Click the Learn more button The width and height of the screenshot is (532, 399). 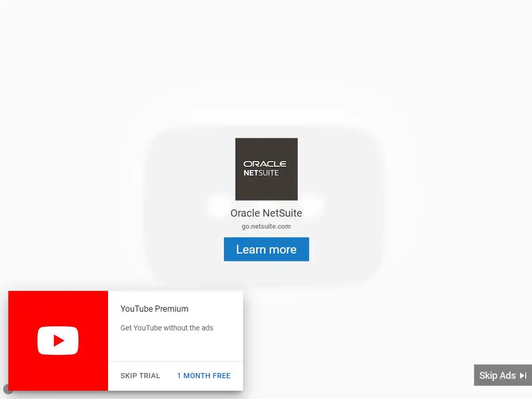point(267,249)
